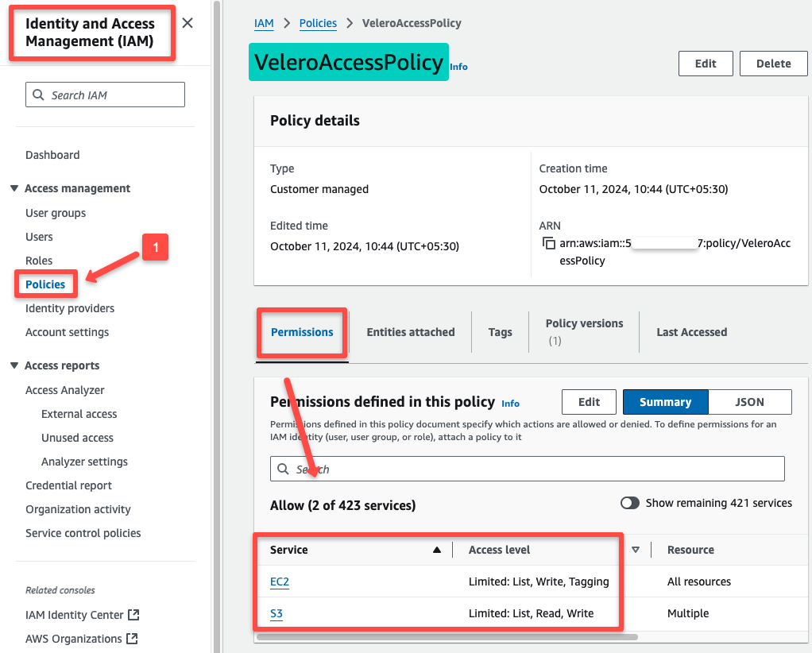Open AWS Organizations external link icon
Viewport: 812px width, 653px height.
click(132, 639)
